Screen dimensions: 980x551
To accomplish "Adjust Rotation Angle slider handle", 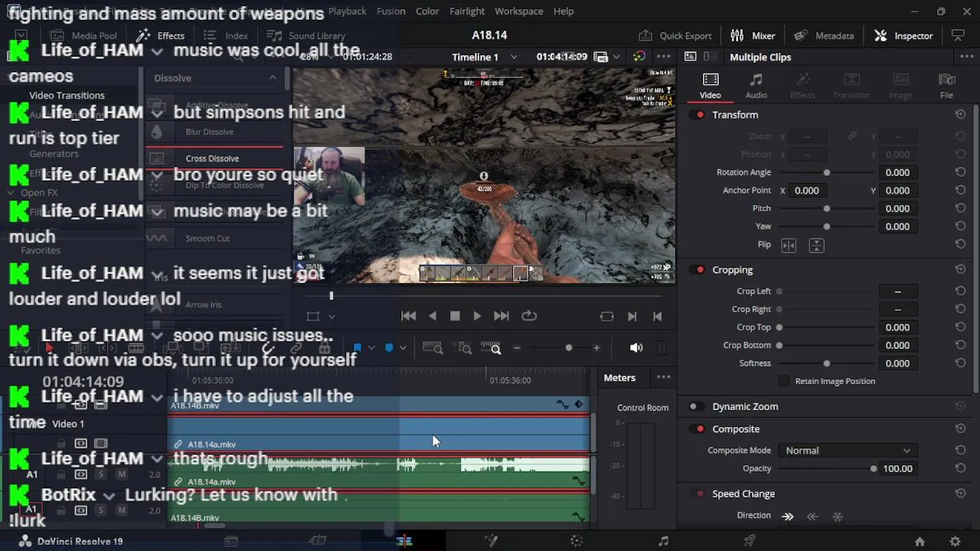I will 826,172.
